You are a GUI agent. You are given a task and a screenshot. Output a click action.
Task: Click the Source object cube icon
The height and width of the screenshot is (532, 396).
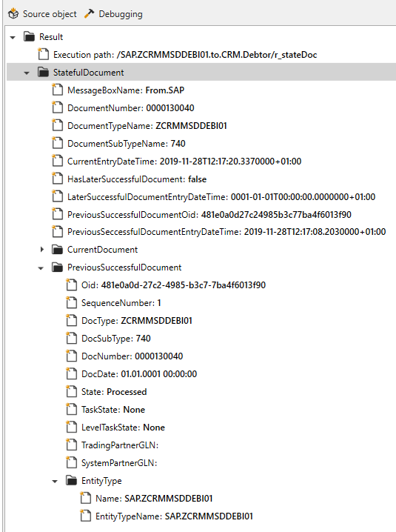13,14
